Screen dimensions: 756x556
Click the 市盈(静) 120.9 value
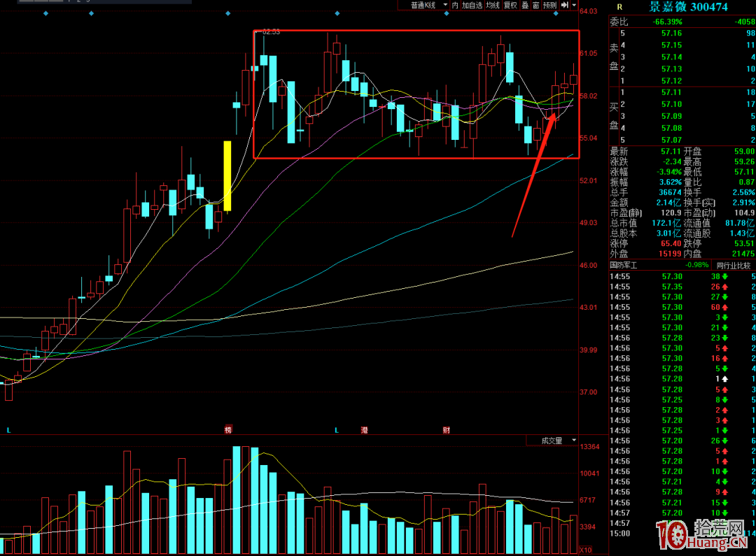coord(671,213)
